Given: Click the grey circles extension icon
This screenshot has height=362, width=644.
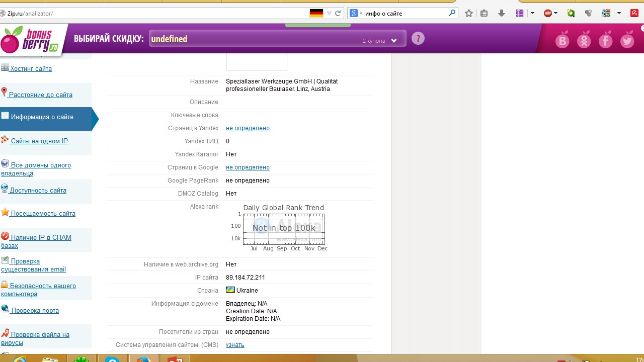Looking at the screenshot, I should 588,14.
